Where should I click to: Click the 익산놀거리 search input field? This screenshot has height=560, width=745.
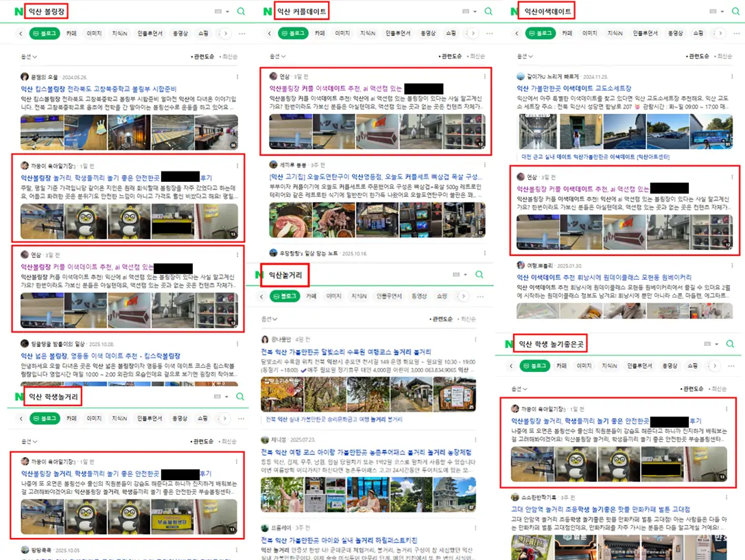285,275
